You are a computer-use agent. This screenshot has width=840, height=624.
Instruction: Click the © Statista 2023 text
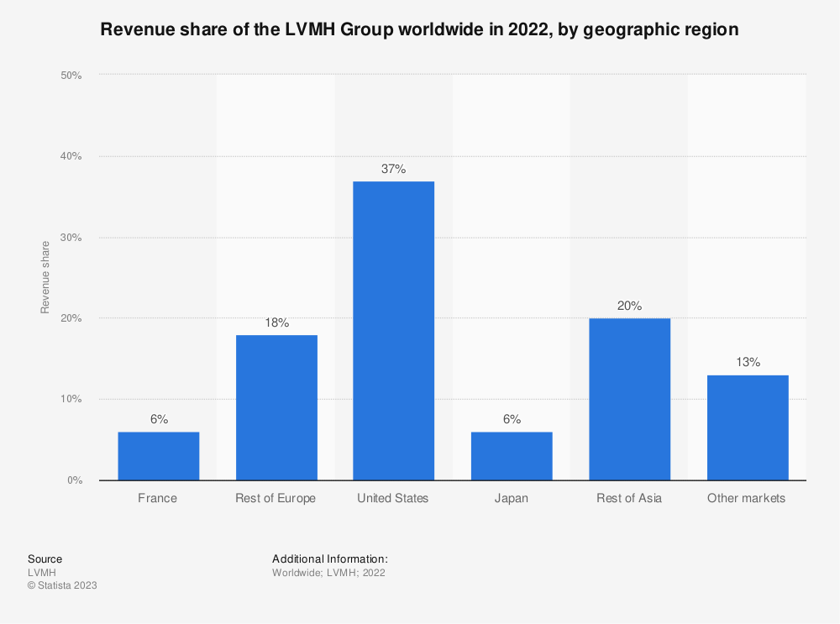(62, 585)
